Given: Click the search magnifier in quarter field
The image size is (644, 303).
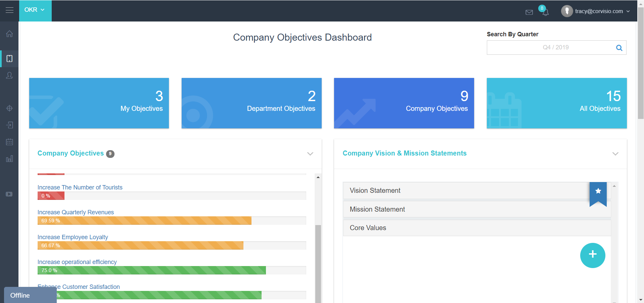Looking at the screenshot, I should point(619,48).
